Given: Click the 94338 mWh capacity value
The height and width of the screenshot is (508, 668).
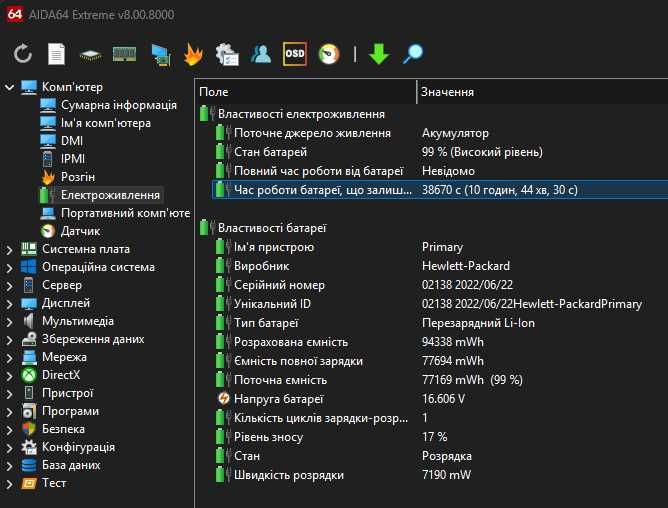Looking at the screenshot, I should (x=452, y=342).
